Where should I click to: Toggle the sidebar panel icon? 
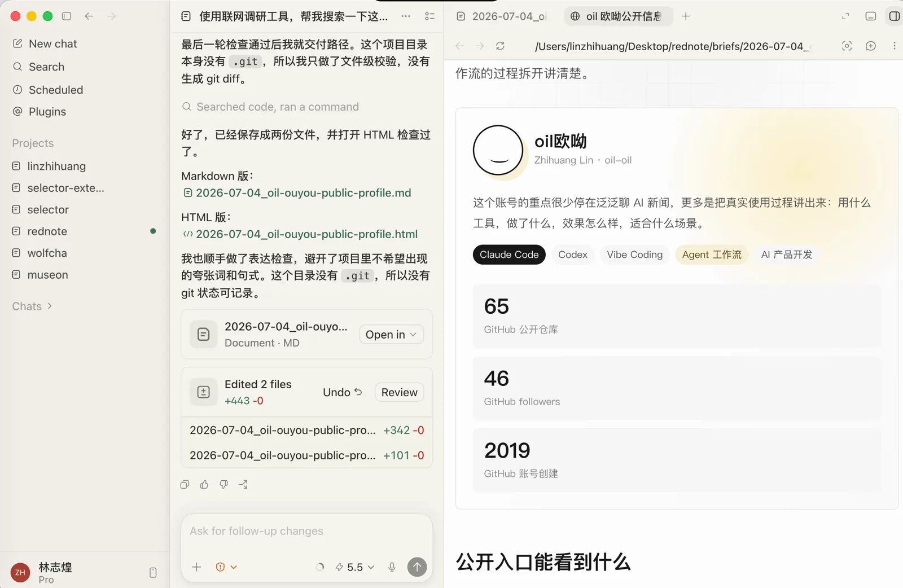67,16
